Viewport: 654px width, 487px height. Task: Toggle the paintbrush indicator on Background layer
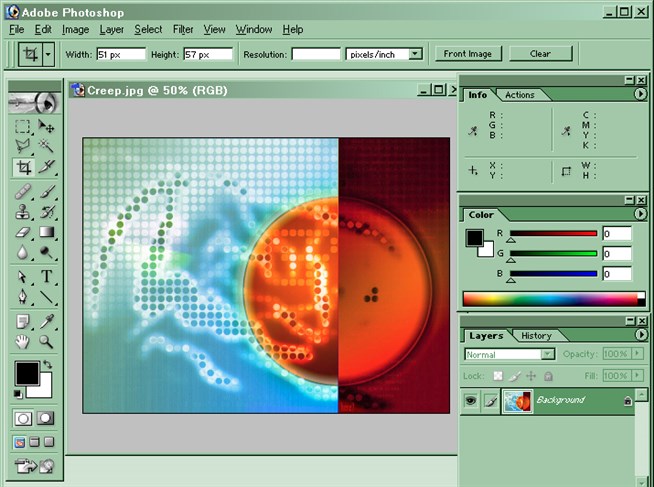click(491, 400)
